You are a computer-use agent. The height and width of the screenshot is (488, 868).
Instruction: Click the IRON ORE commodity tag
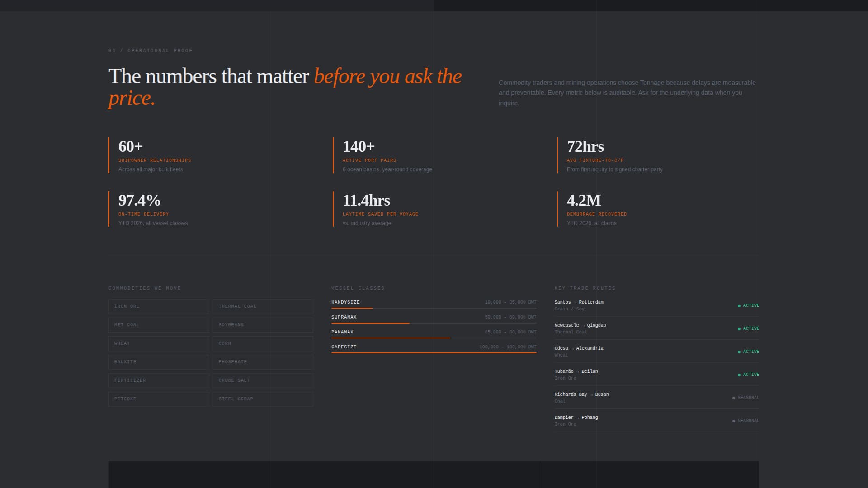coord(159,306)
